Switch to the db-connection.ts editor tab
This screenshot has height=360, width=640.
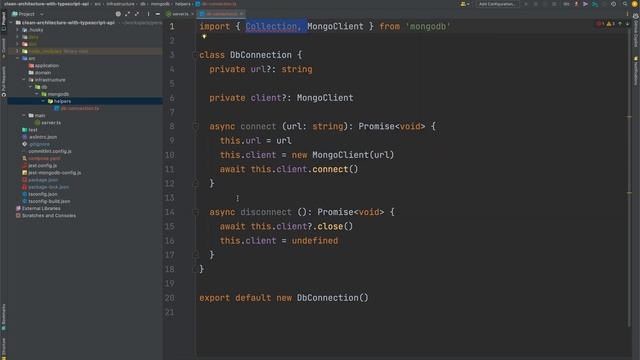221,14
